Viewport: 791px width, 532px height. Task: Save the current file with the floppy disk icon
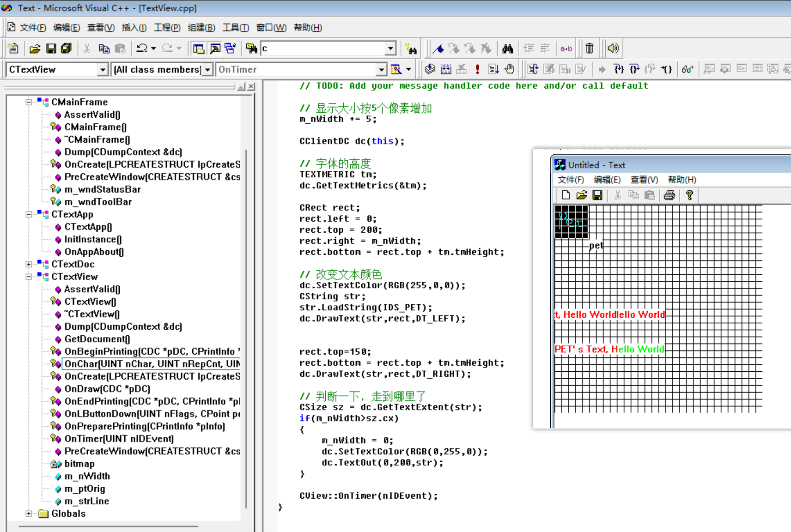click(51, 48)
